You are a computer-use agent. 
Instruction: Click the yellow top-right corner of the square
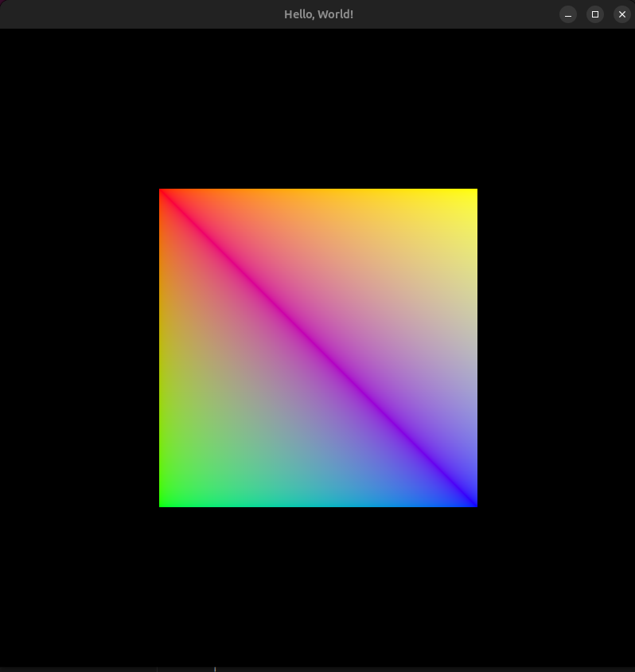[472, 193]
